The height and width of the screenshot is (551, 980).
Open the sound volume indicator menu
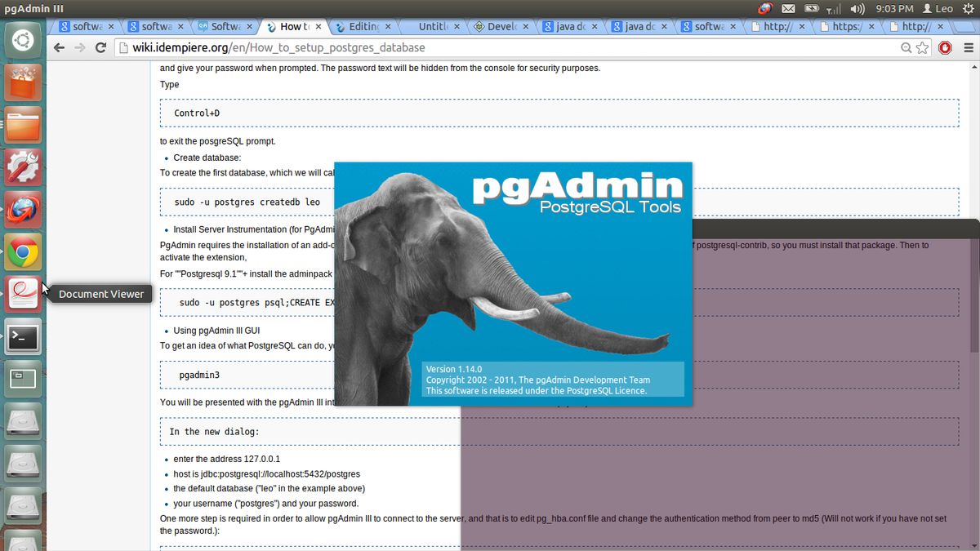pos(857,9)
